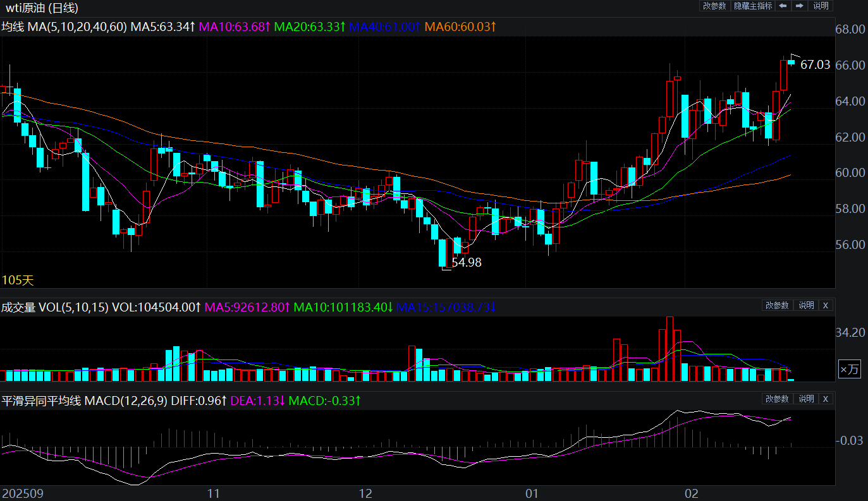Click the left arrow button in top toolbar
The height and width of the screenshot is (501, 868).
point(783,6)
